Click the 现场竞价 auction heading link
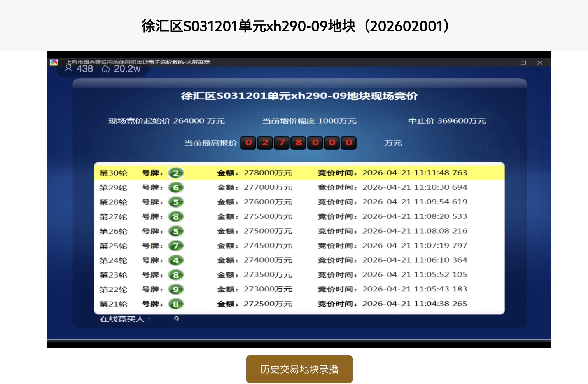 pos(299,96)
